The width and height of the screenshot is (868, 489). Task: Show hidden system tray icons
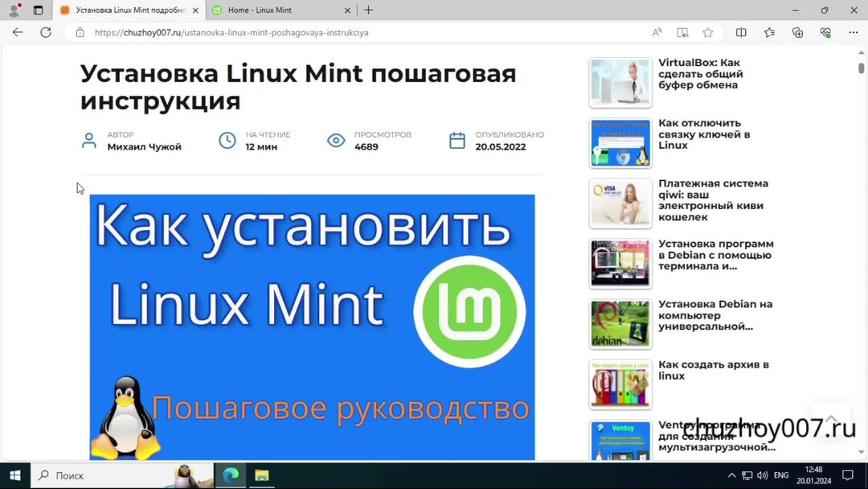tap(732, 475)
